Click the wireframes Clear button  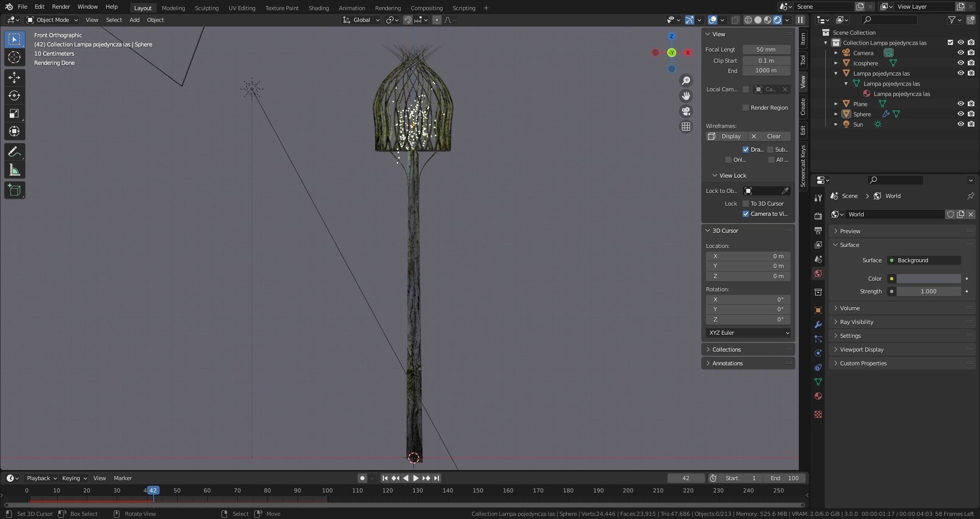pos(770,136)
